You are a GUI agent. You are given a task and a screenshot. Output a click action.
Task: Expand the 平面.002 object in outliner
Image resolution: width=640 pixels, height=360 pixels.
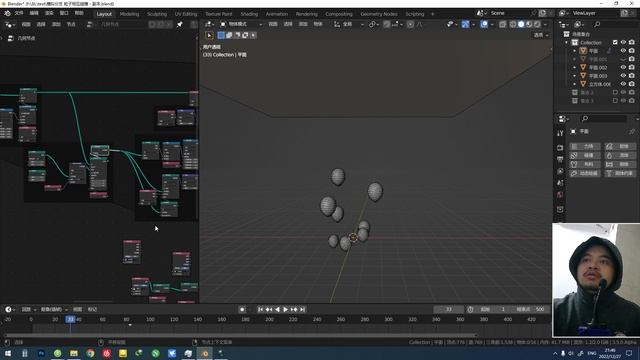point(575,67)
